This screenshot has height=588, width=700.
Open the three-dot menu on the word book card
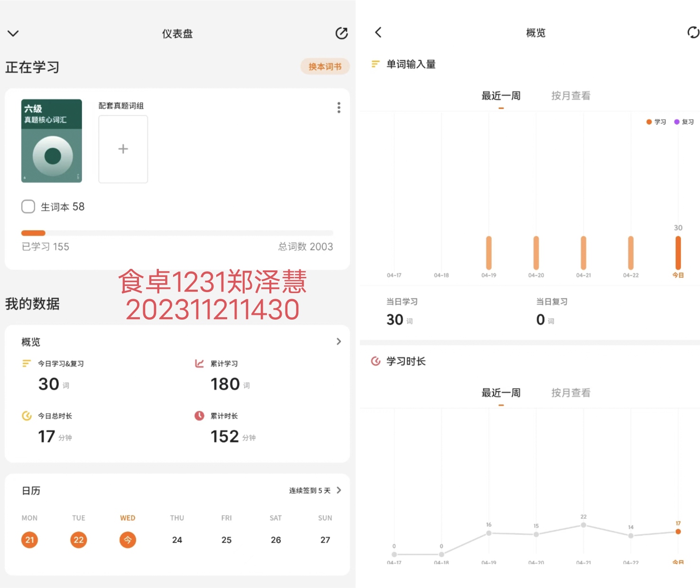[339, 108]
